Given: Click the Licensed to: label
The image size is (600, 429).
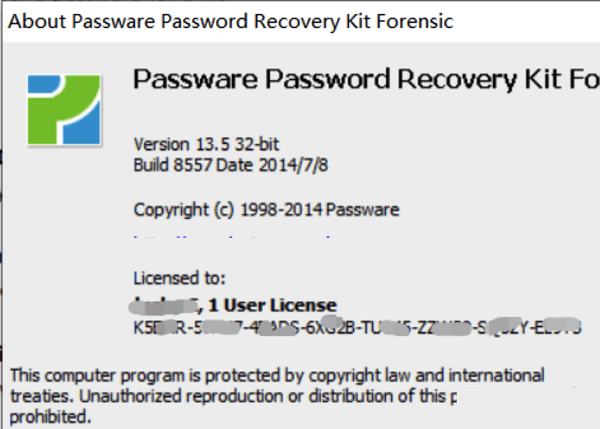Looking at the screenshot, I should click(x=179, y=278).
